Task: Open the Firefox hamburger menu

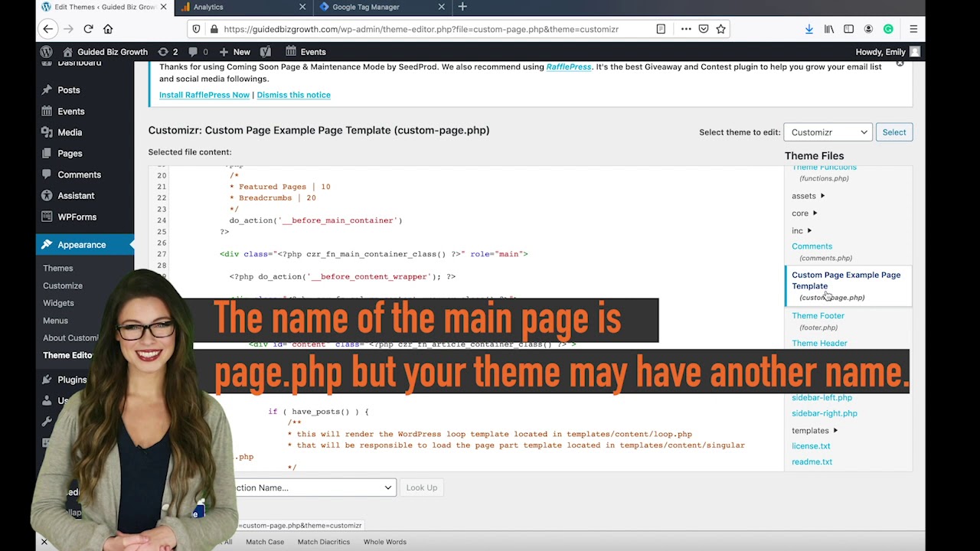Action: tap(913, 29)
